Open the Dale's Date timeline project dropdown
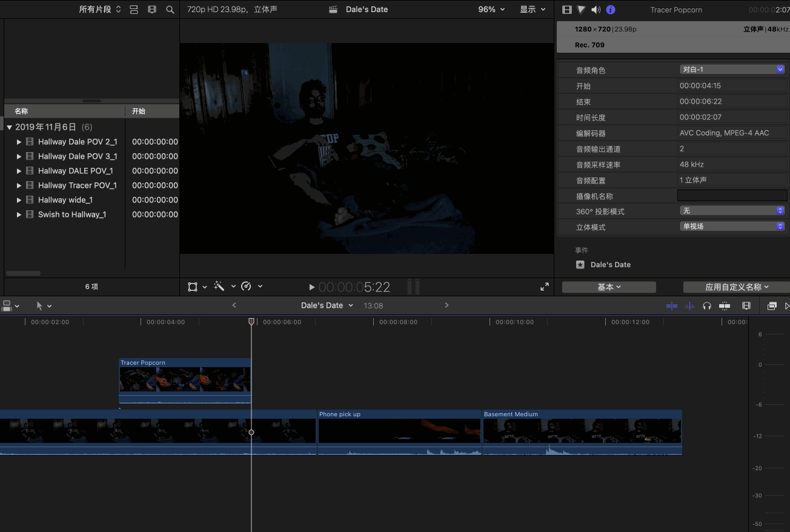 pyautogui.click(x=327, y=305)
